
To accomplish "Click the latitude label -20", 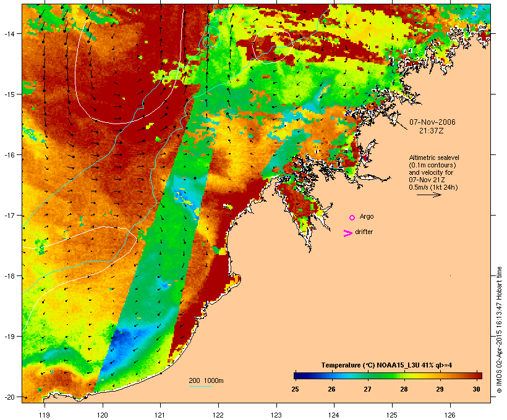I will (9, 397).
